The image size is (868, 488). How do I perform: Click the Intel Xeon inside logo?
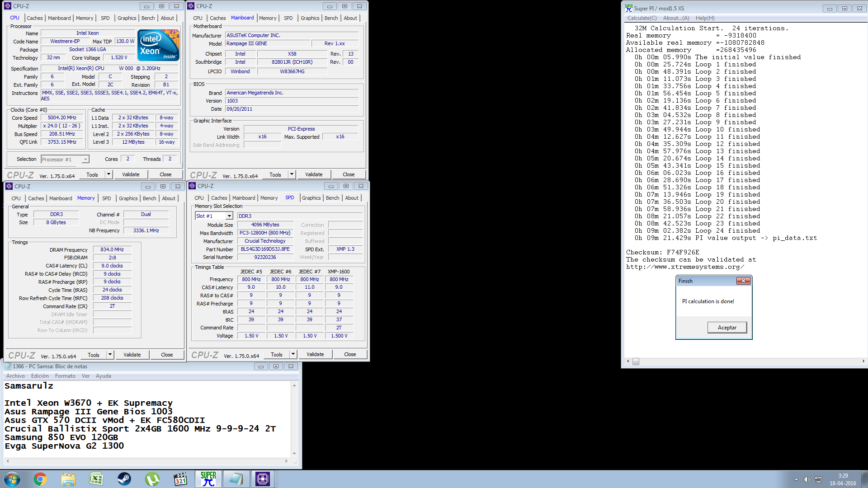tap(158, 45)
